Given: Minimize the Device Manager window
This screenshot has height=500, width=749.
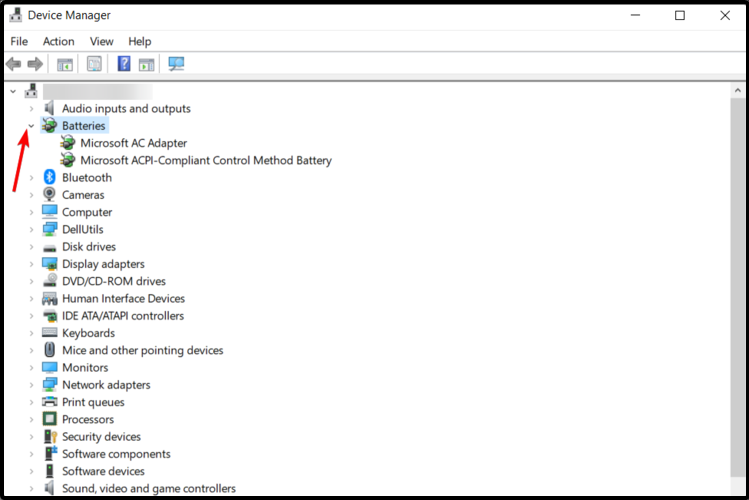Looking at the screenshot, I should [x=635, y=15].
